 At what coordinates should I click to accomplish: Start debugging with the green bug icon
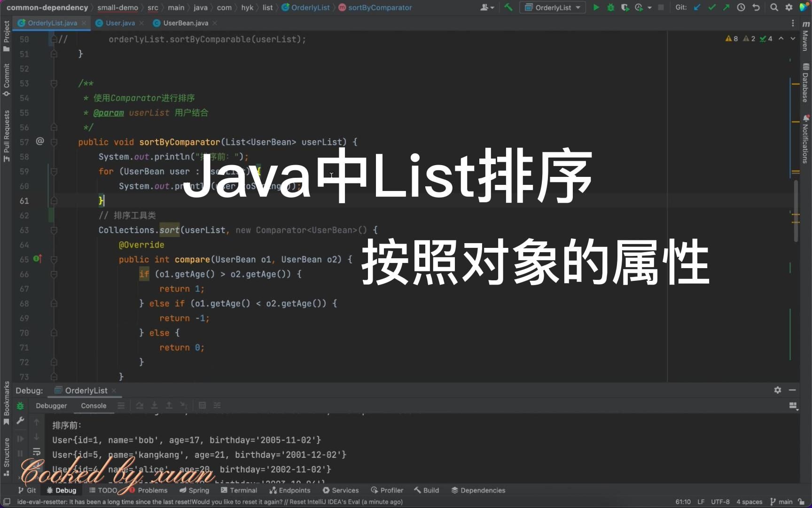click(610, 7)
